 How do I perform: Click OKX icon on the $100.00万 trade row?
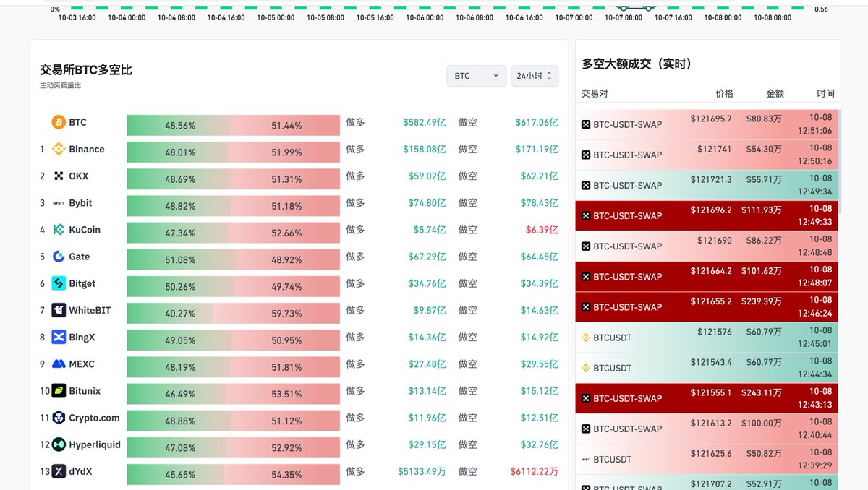pyautogui.click(x=586, y=429)
